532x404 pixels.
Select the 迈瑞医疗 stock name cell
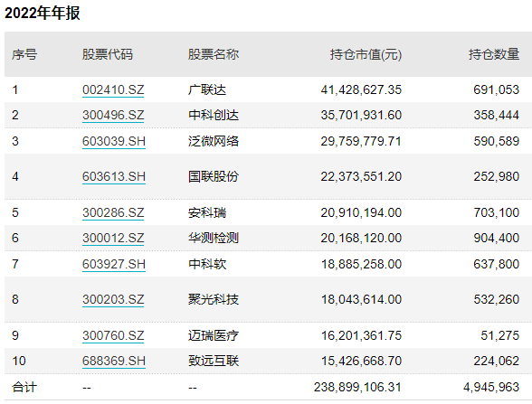point(214,335)
